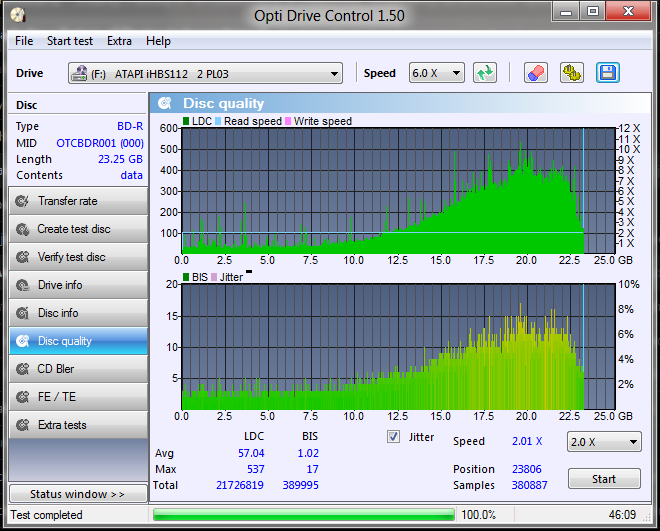Click the BIS total 389995
The height and width of the screenshot is (531, 660).
(x=301, y=485)
